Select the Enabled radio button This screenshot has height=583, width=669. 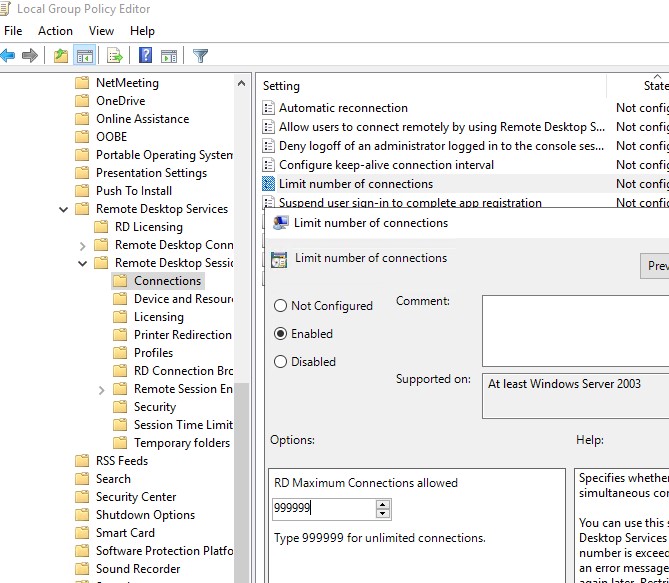tap(280, 334)
